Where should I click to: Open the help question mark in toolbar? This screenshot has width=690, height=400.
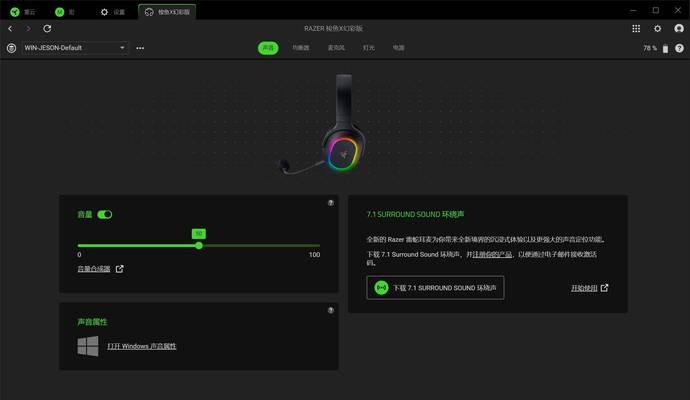tap(679, 48)
